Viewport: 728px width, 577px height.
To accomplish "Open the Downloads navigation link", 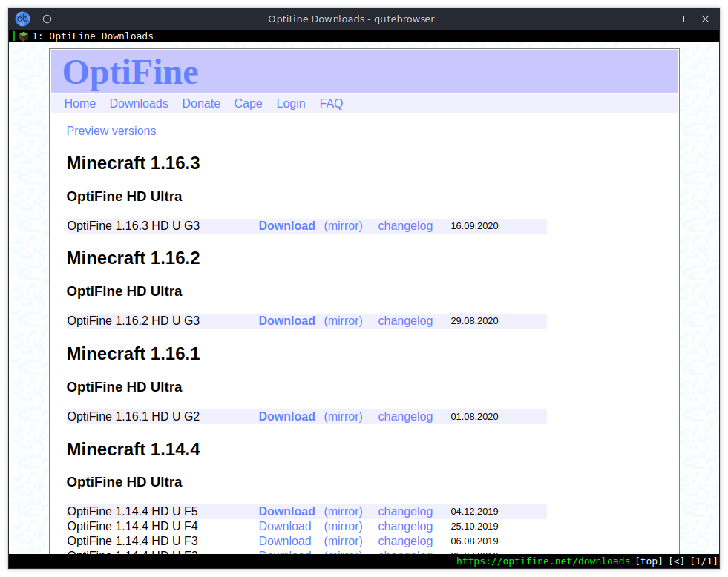I will (x=139, y=104).
